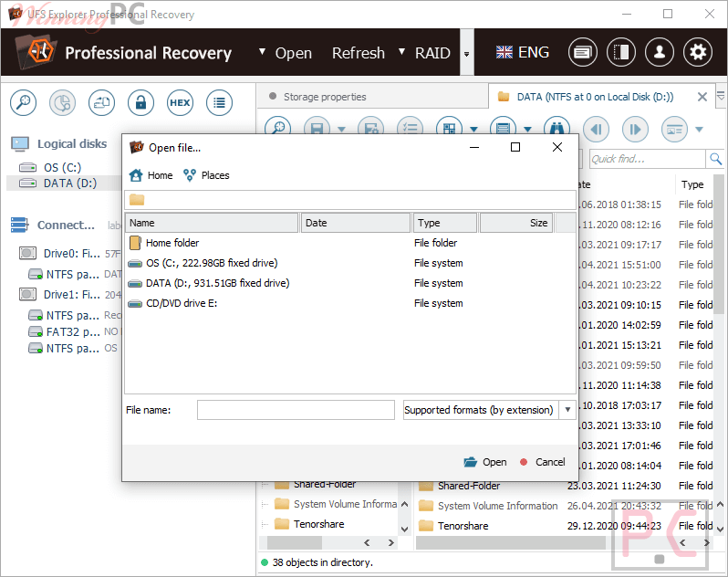The image size is (728, 577).
Task: Select Drive1 in connected storages
Action: point(69,295)
